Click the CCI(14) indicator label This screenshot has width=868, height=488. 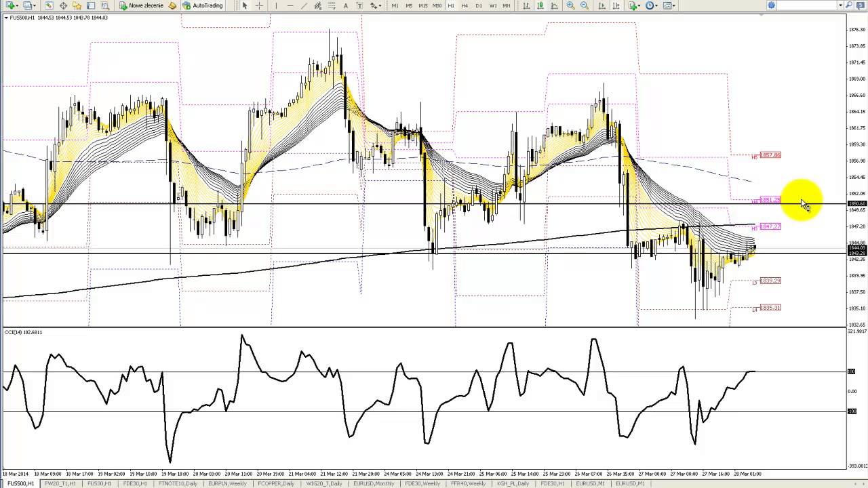click(x=24, y=332)
